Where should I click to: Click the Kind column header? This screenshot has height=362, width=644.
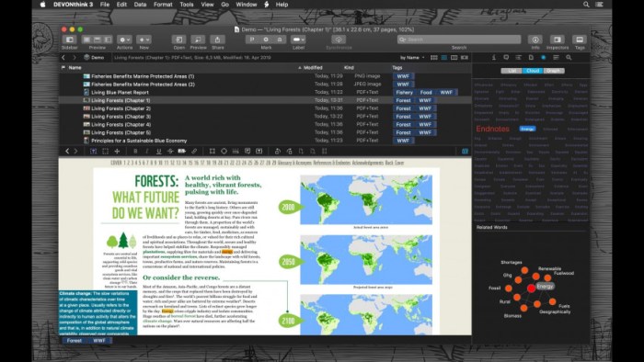(349, 68)
